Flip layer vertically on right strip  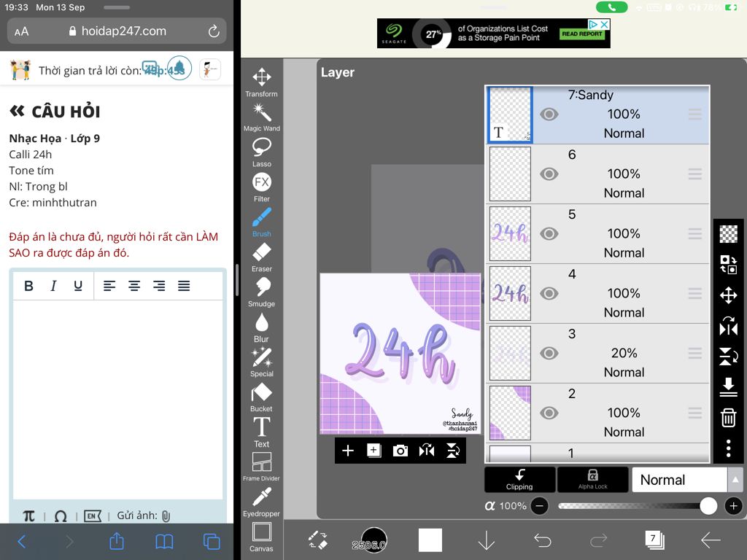click(729, 356)
